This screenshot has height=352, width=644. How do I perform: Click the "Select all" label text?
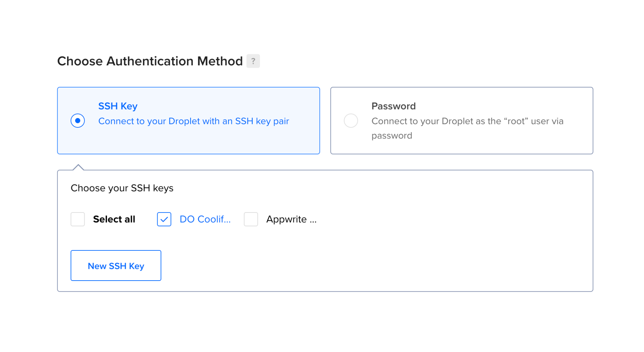tap(114, 219)
